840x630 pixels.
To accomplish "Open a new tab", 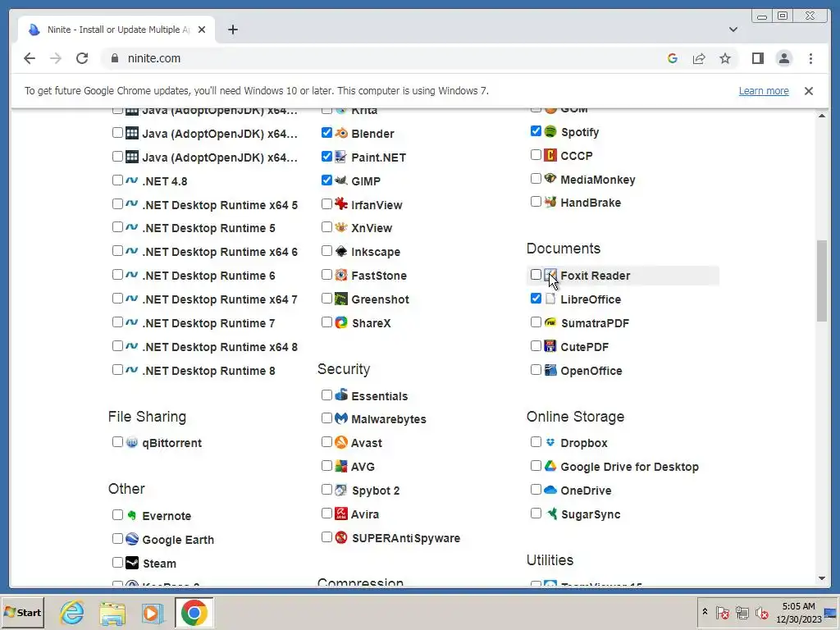I will pyautogui.click(x=232, y=30).
